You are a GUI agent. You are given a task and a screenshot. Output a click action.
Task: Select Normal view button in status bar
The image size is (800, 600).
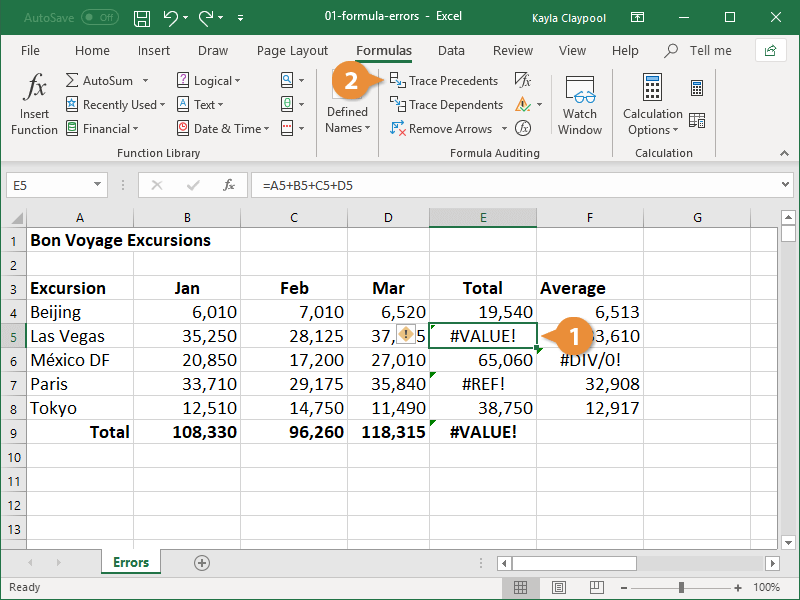click(x=521, y=588)
